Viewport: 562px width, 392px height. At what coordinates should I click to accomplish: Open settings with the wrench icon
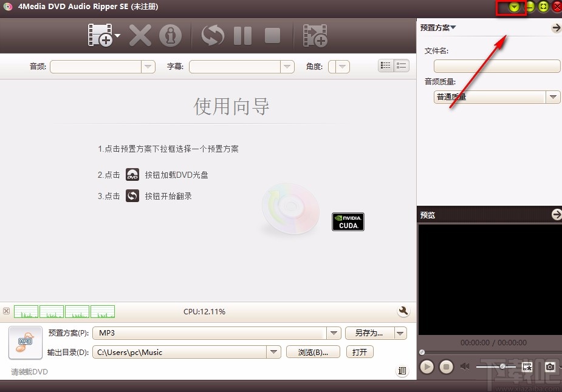click(403, 311)
